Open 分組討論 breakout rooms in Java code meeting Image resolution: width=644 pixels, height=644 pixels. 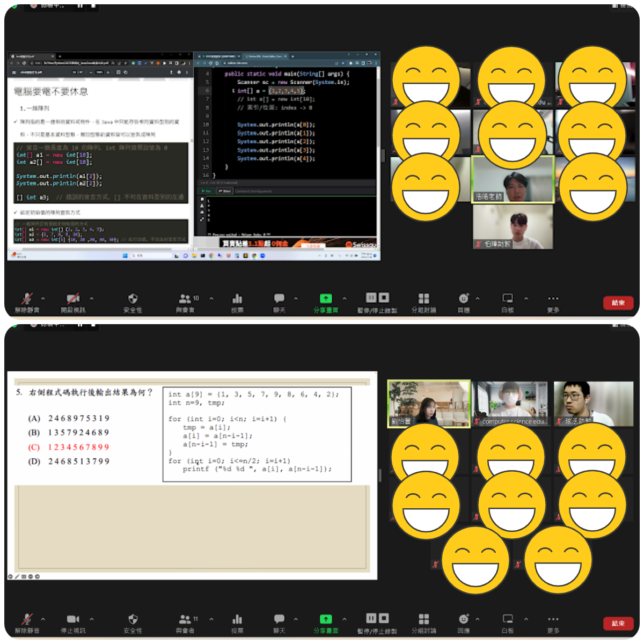click(423, 299)
